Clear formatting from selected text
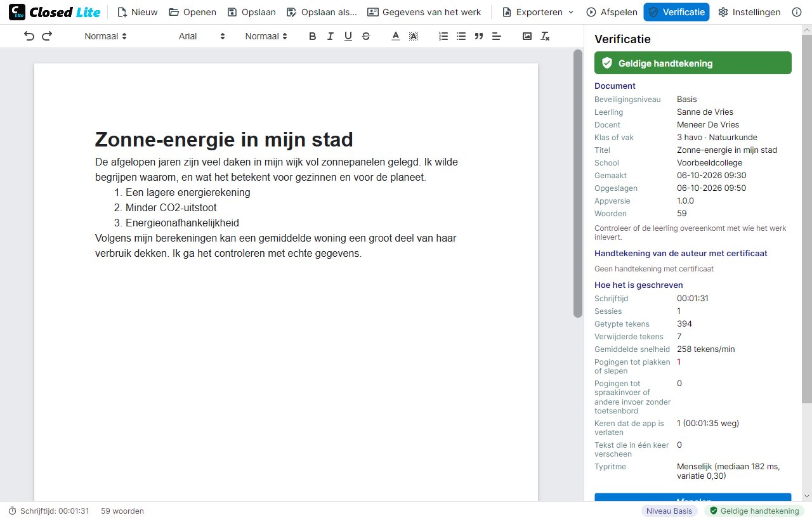812x520 pixels. click(x=545, y=36)
